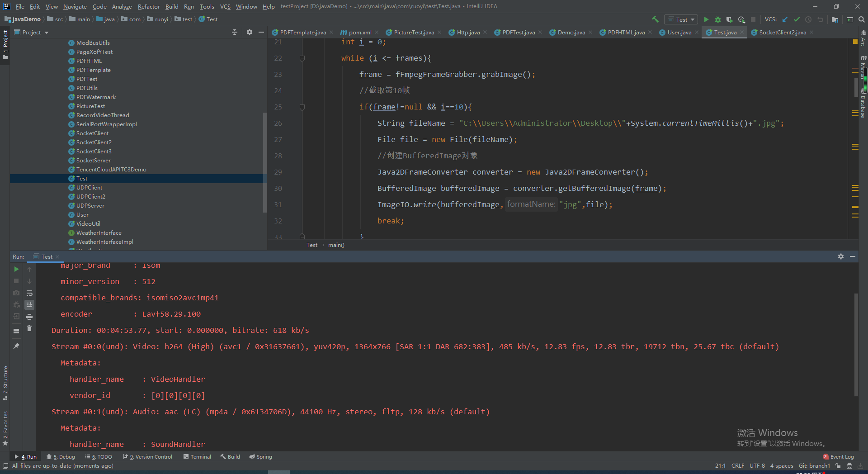Click the VCS Update Project blue arrow
Screen dimensions: 868x474
(785, 19)
